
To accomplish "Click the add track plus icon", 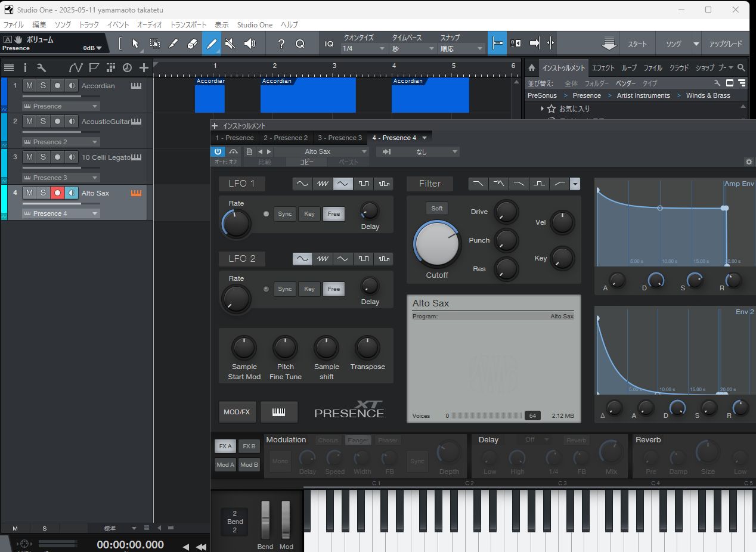I will tap(144, 67).
